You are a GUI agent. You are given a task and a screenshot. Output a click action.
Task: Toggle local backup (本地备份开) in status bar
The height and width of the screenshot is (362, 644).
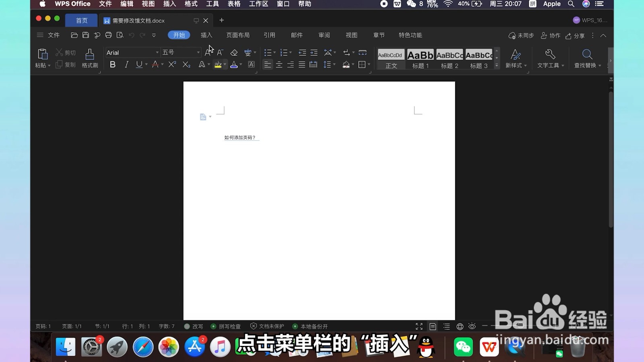(x=310, y=326)
